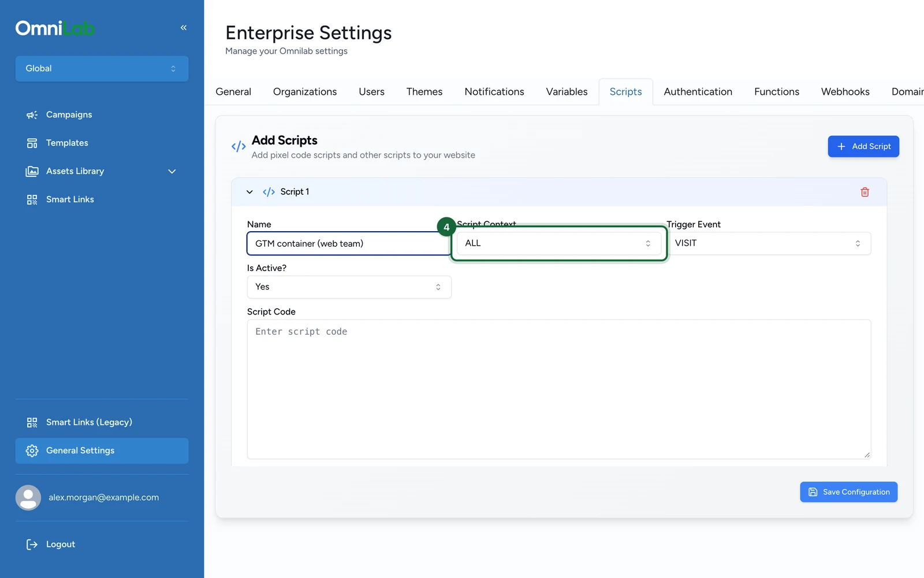The height and width of the screenshot is (578, 924).
Task: Open the Script Context dropdown
Action: click(x=558, y=243)
